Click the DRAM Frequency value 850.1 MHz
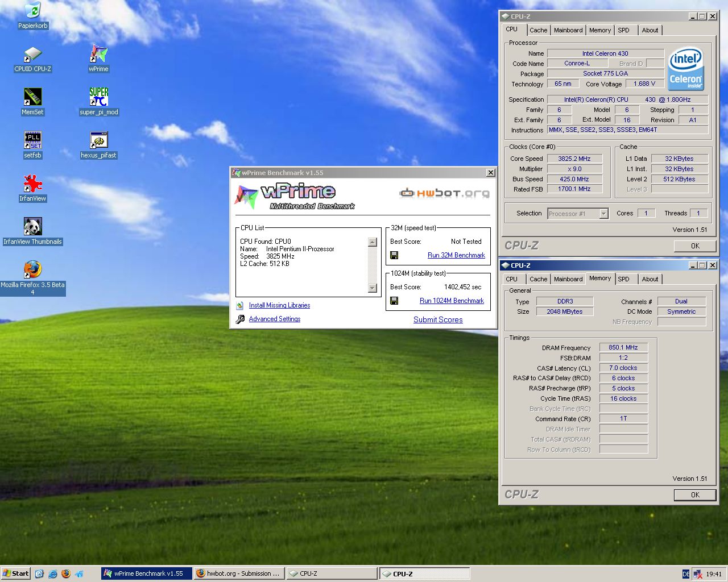This screenshot has width=728, height=582. point(623,347)
